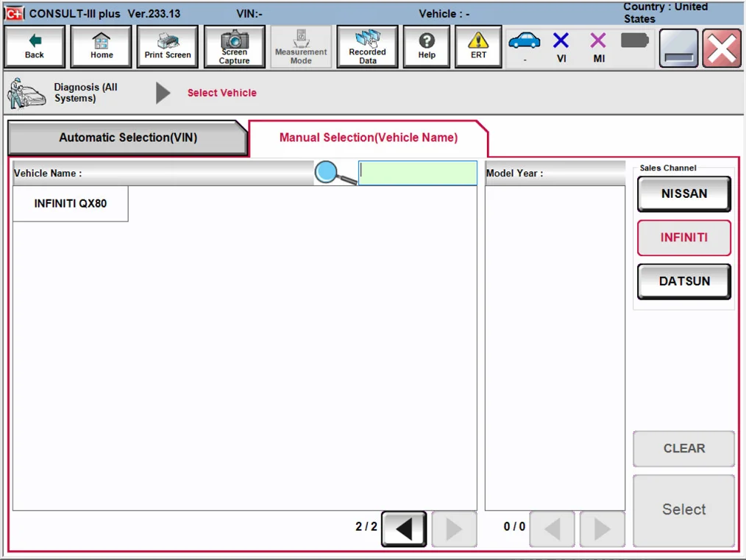Screen dimensions: 746x560
Task: Switch to Automatic Selection(VIN) tab
Action: click(x=128, y=138)
